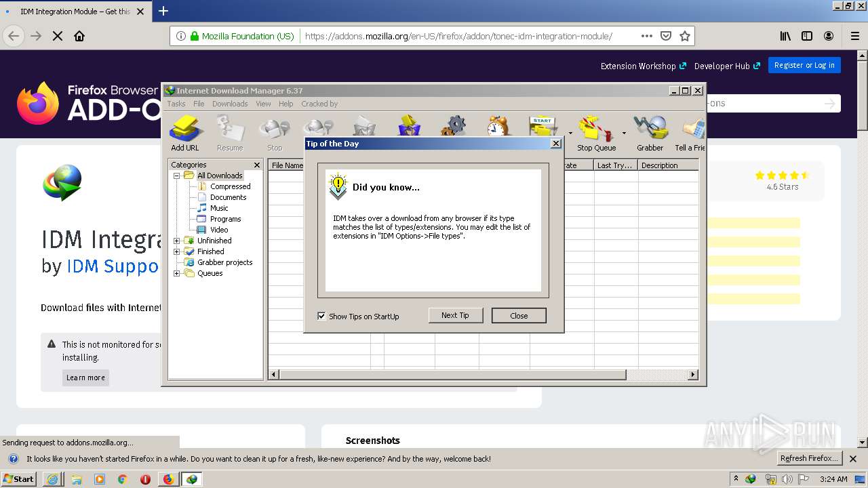Click the Resume toolbar icon in IDM
Viewport: 868px width, 488px height.
point(230,133)
